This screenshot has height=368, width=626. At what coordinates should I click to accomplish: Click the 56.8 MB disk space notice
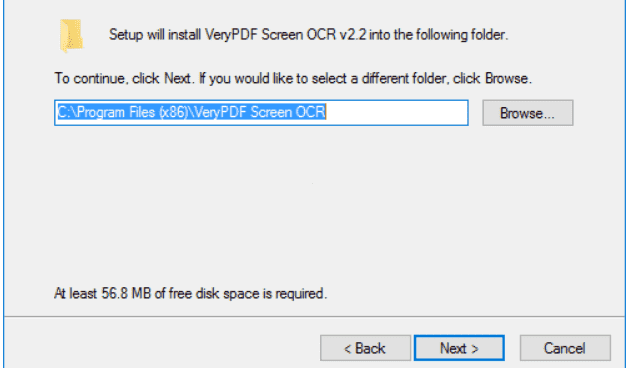tap(190, 293)
